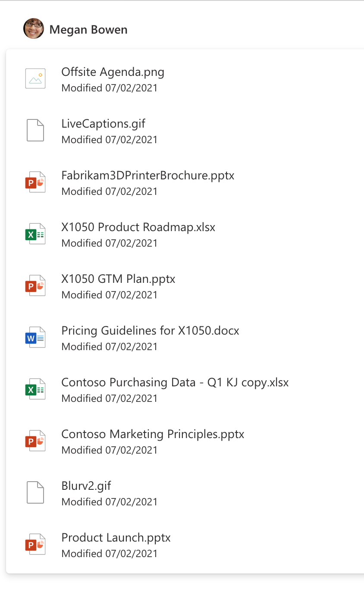This screenshot has width=364, height=614.
Task: Open the X1050 Product Roadmap spreadsheet
Action: tap(138, 227)
